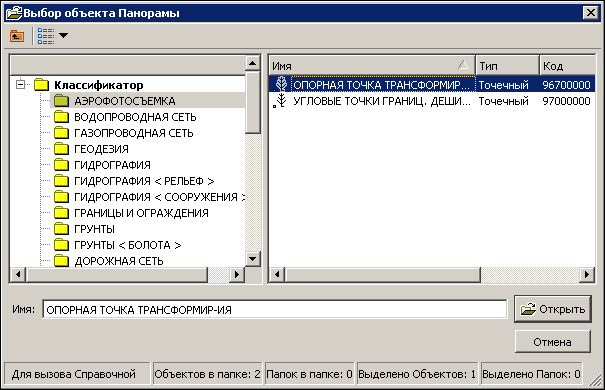
Task: Select the ГЕОДЕЗИЯ folder
Action: 101,149
